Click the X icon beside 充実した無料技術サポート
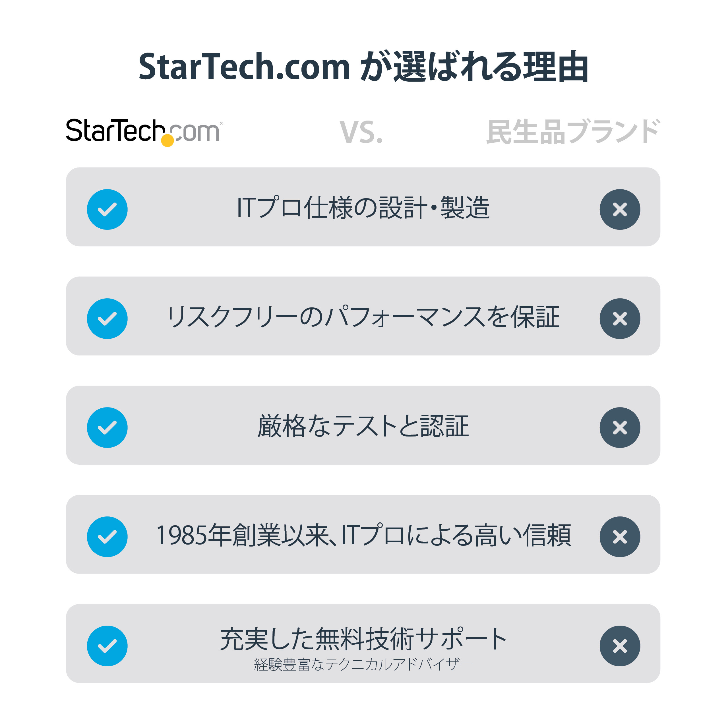728x728 pixels. click(x=620, y=646)
